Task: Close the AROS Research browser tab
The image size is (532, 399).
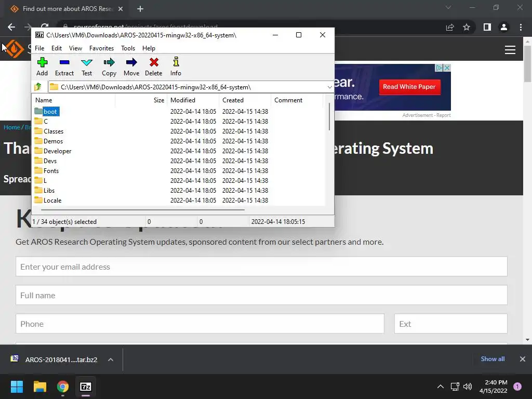Action: pos(121,9)
